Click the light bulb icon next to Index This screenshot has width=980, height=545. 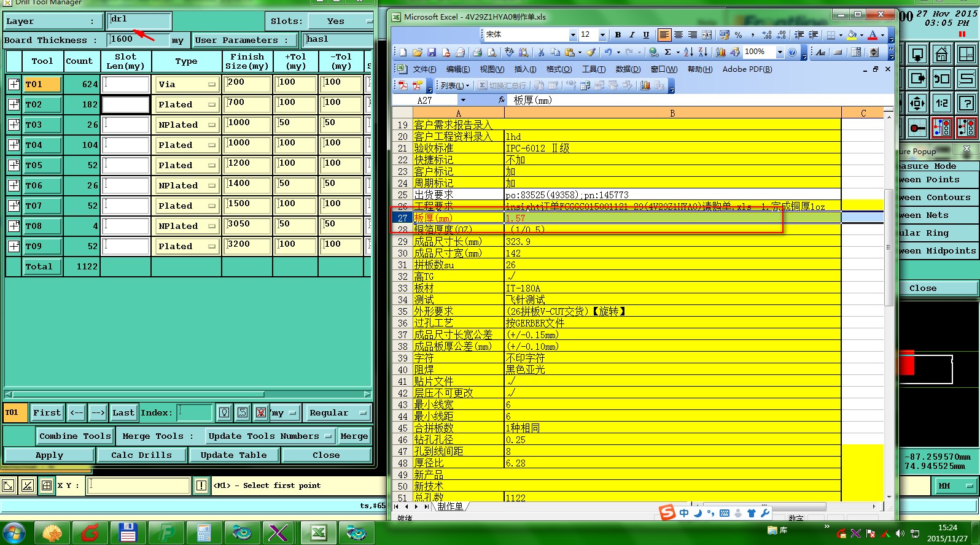[224, 412]
